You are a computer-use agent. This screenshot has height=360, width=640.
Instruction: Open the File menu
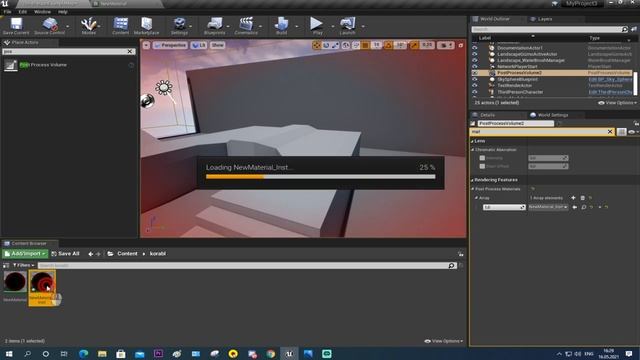[x=7, y=12]
